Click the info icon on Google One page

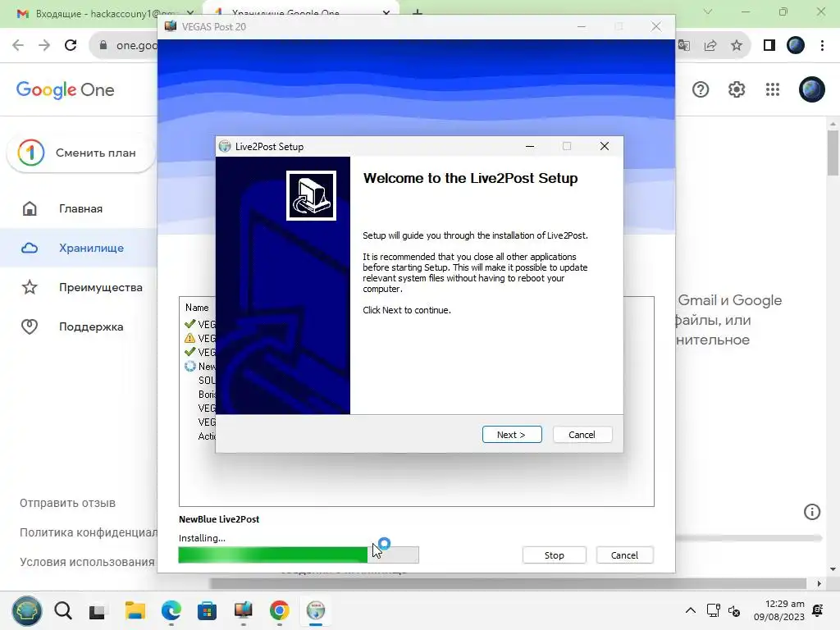(x=811, y=512)
